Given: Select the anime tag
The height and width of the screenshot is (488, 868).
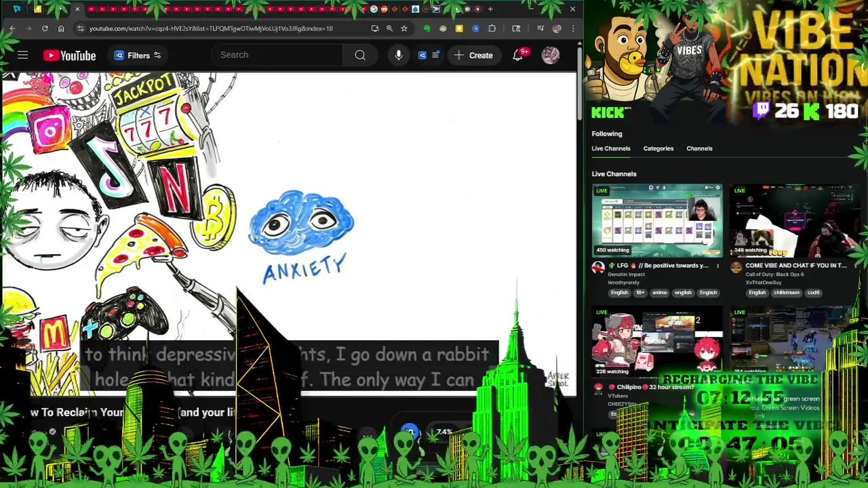Looking at the screenshot, I should point(659,293).
